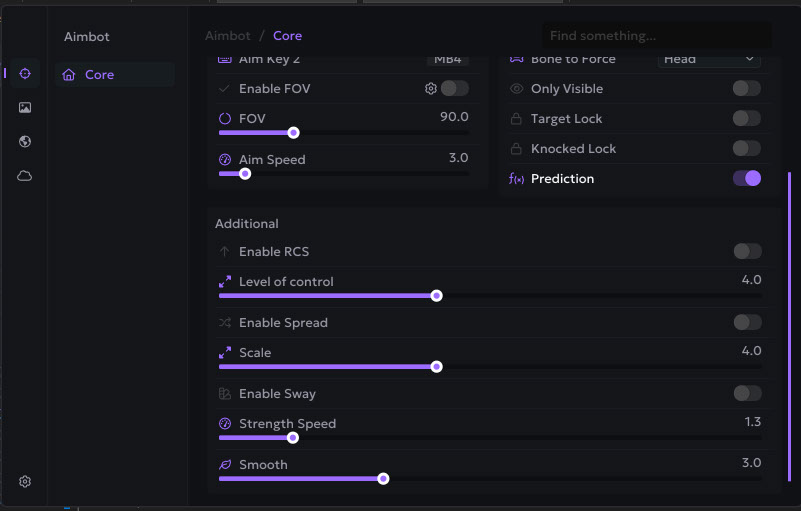Click the MB4 Aim Key 2 selector

click(448, 60)
